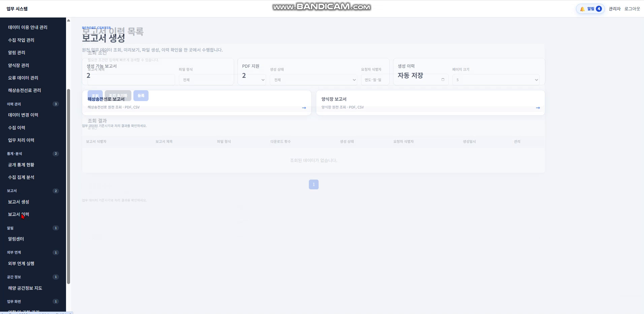Click the 업무 시스템 logo title
Screen dimensions: 644x314
[17, 9]
